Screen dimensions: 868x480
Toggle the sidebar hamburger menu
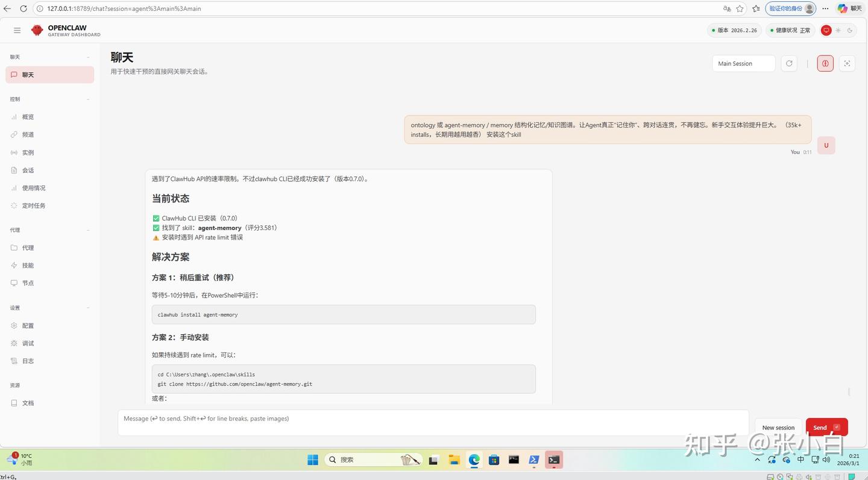pos(17,30)
